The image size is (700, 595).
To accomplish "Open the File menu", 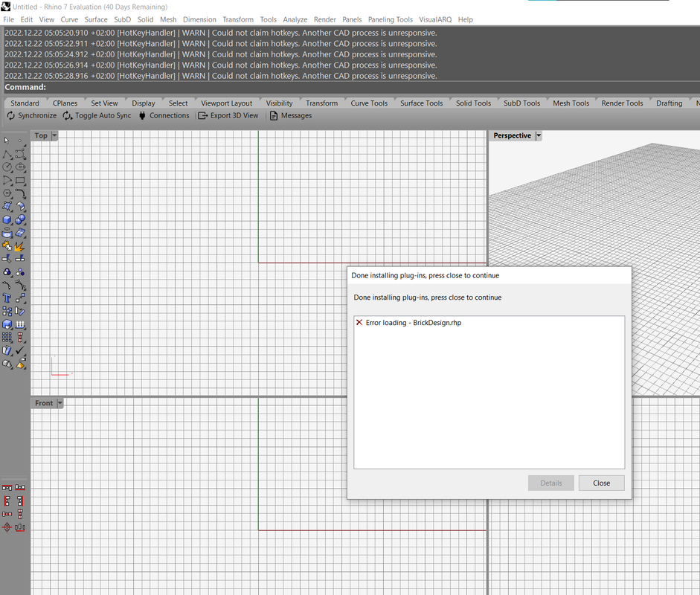I will 8,19.
